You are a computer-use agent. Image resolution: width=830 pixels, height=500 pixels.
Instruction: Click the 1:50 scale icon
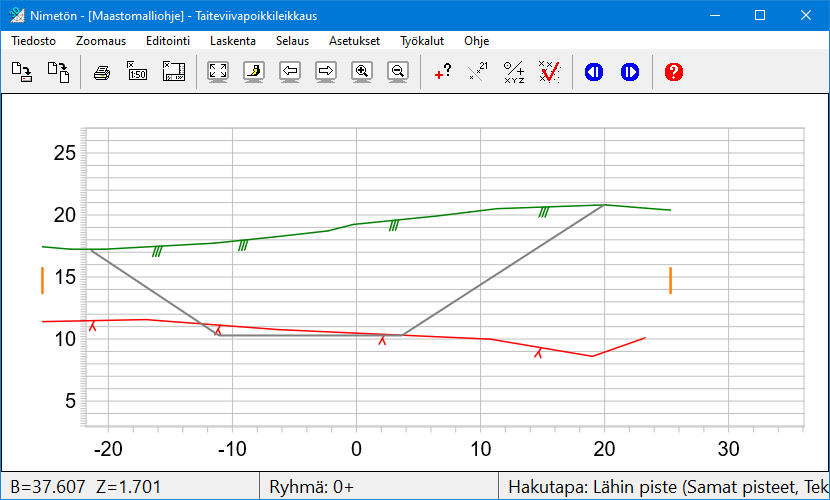point(137,72)
